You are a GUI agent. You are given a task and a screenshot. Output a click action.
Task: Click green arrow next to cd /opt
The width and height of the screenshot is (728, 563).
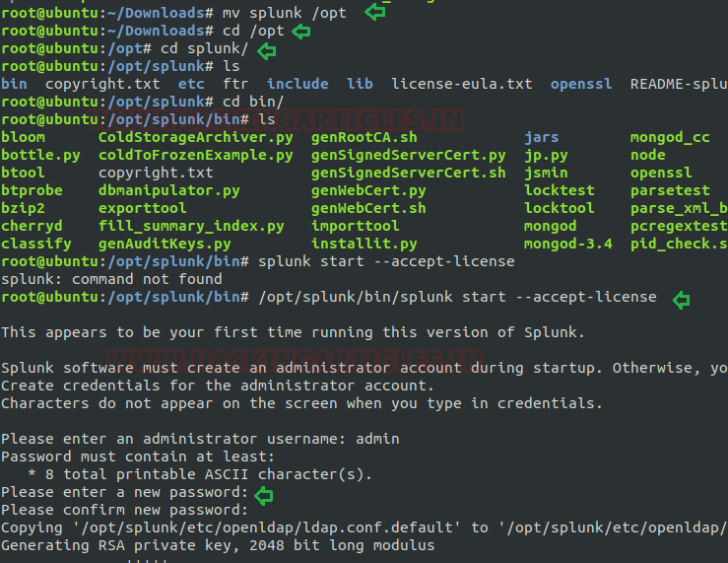click(x=300, y=31)
